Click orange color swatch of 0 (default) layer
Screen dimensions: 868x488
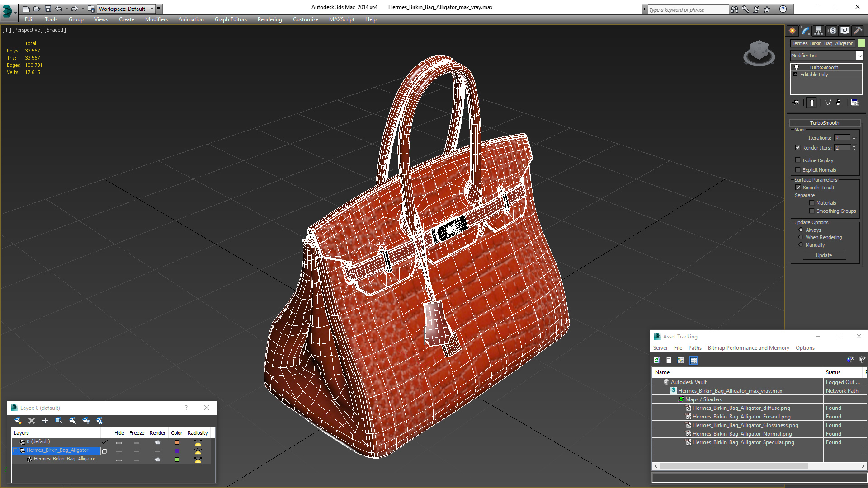(177, 442)
